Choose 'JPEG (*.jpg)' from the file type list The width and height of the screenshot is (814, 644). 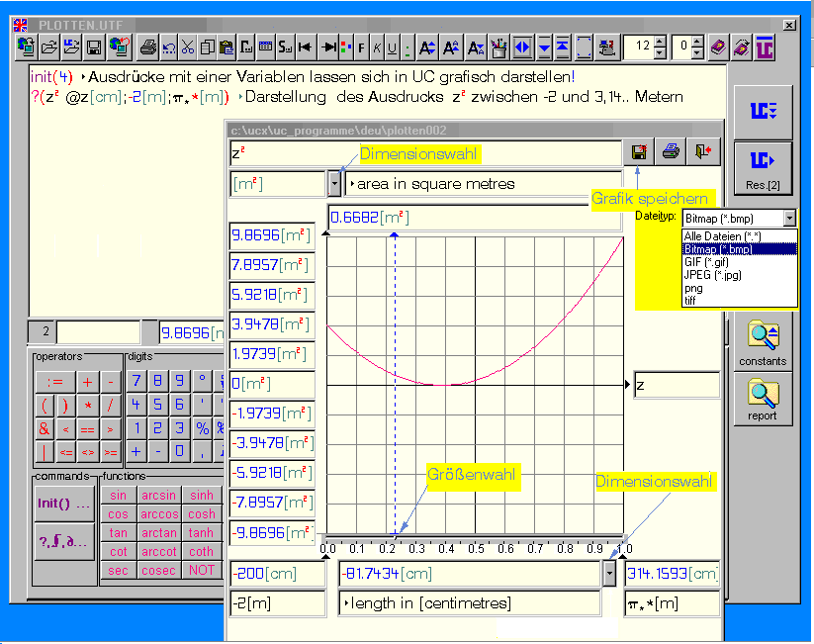739,275
